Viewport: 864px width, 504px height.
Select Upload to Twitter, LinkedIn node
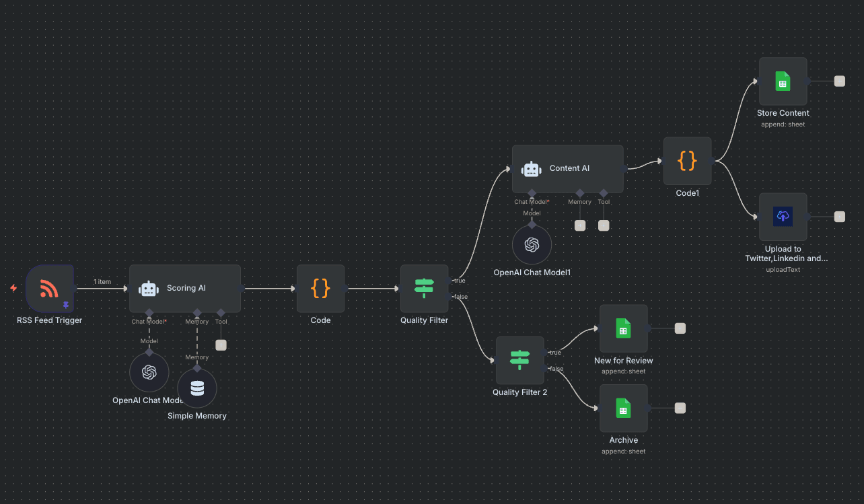783,217
